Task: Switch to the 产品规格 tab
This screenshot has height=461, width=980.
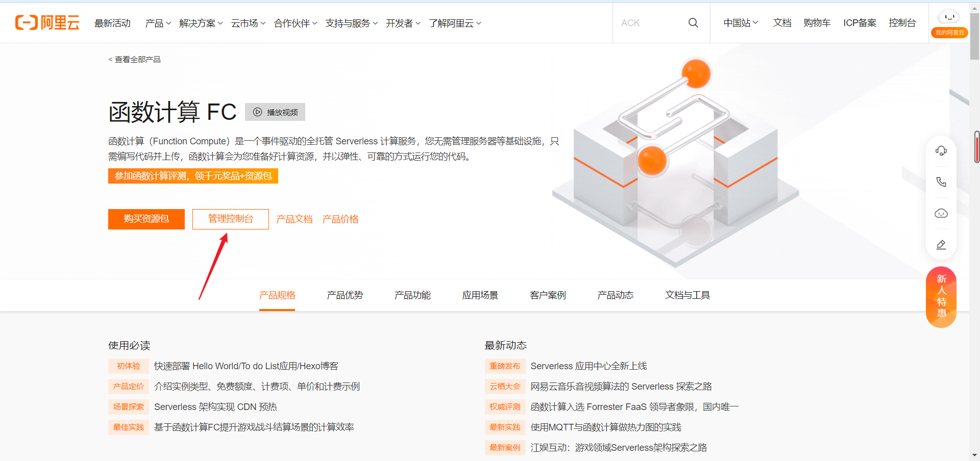Action: [x=277, y=295]
